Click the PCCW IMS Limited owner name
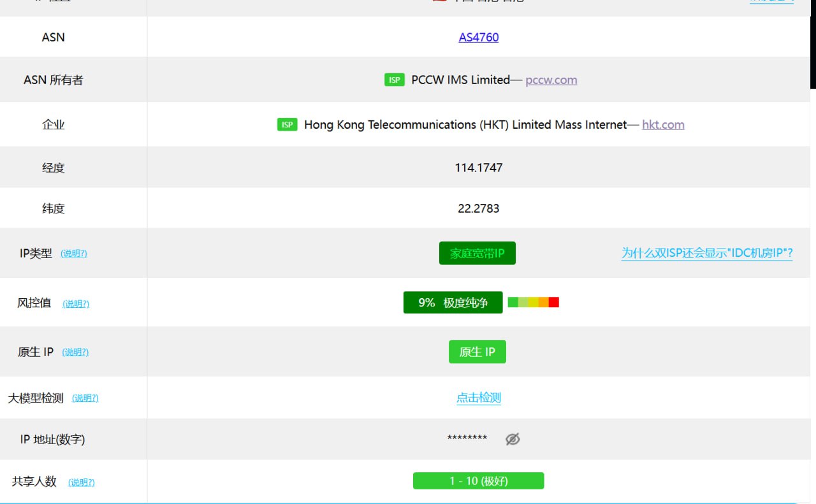Screen dimensions: 816x504 coord(460,80)
